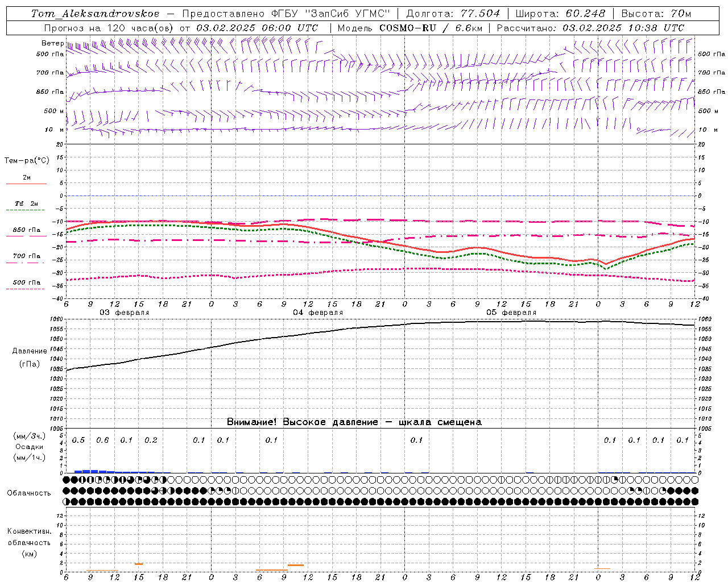Select the red 2м legend line sample
Image resolution: width=728 pixels, height=582 pixels.
pos(26,184)
